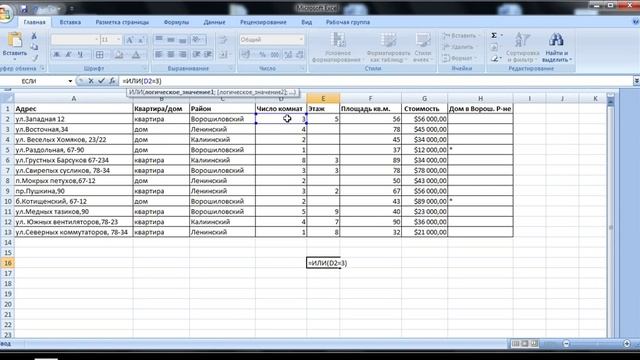This screenshot has height=360, width=640.
Task: Click the Decrease Decimal icon
Action: click(x=300, y=54)
